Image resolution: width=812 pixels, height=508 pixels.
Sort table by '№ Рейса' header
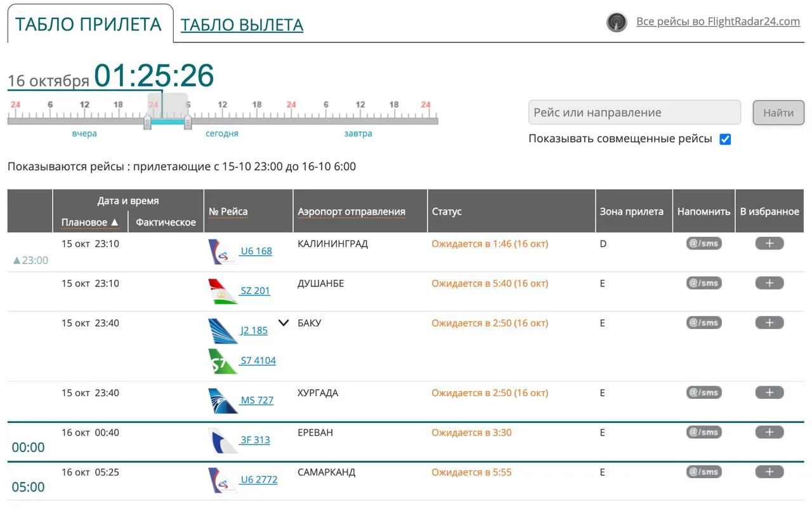tap(228, 211)
